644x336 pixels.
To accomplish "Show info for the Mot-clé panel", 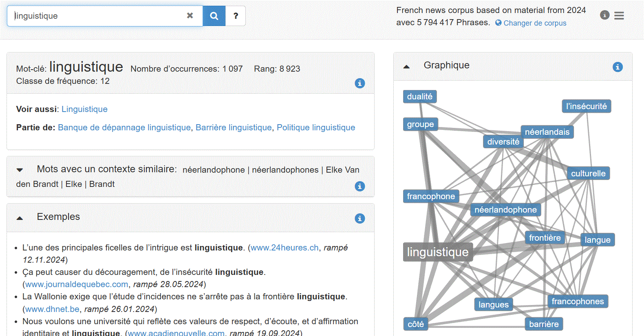I will tap(359, 83).
